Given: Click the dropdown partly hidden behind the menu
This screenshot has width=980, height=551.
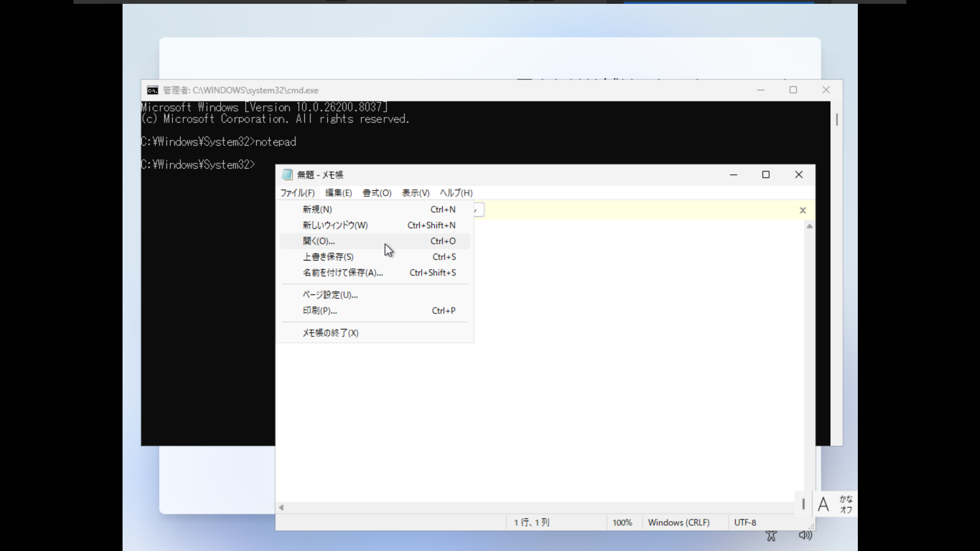Looking at the screenshot, I should click(479, 210).
